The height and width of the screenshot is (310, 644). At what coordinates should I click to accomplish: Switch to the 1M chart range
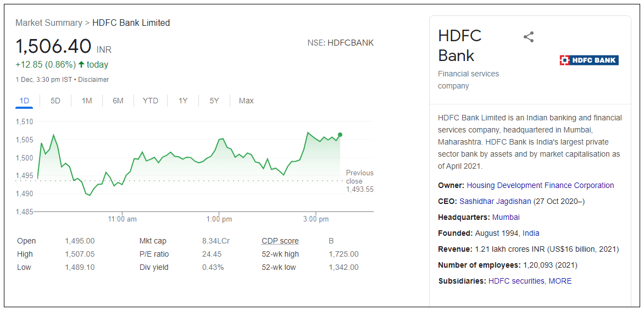[87, 101]
